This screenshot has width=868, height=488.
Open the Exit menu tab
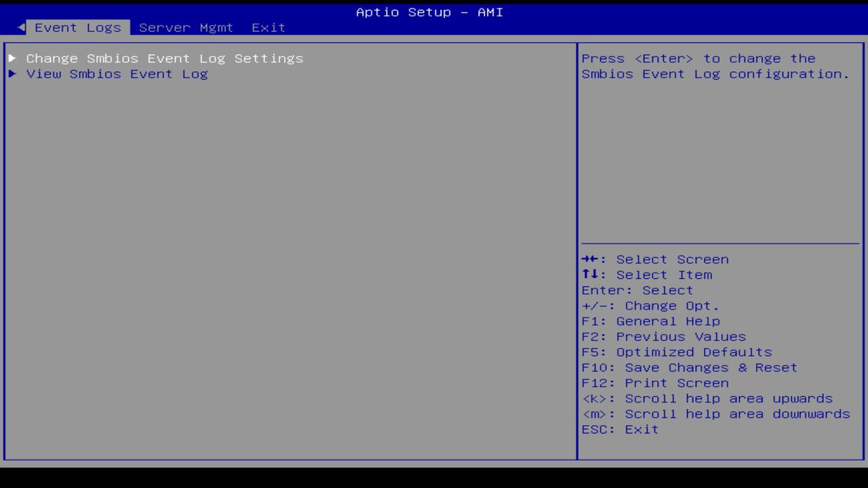click(268, 27)
